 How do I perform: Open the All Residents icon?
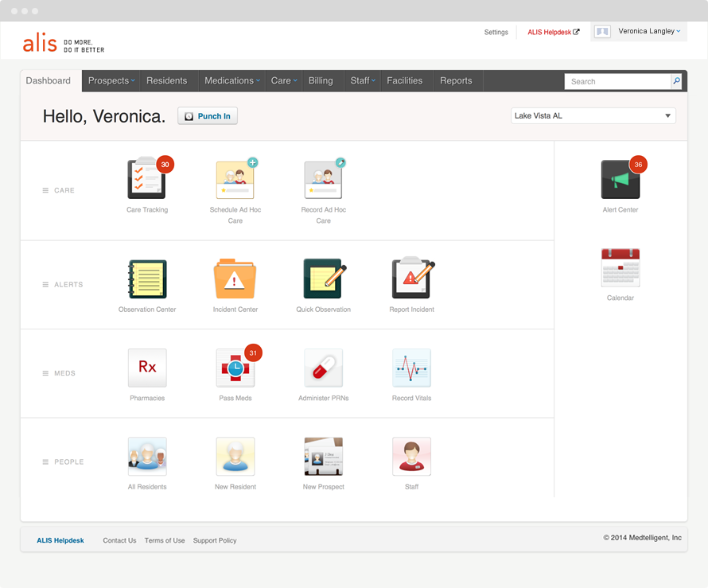(147, 456)
